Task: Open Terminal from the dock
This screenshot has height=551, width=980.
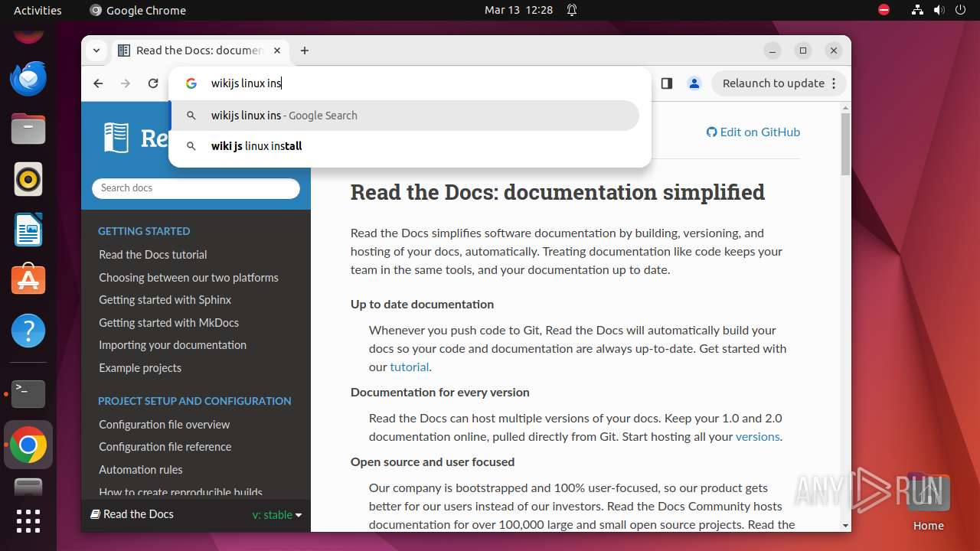Action: tap(28, 394)
